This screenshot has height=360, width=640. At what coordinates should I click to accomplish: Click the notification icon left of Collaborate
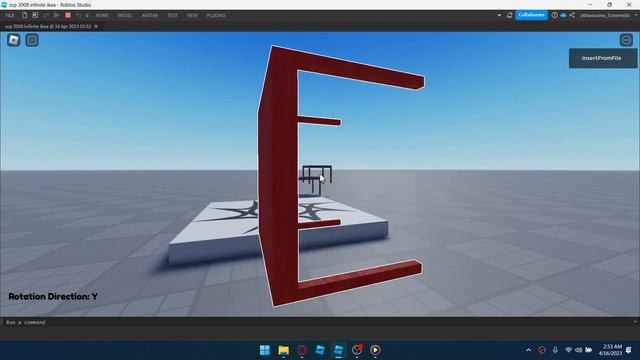point(509,15)
